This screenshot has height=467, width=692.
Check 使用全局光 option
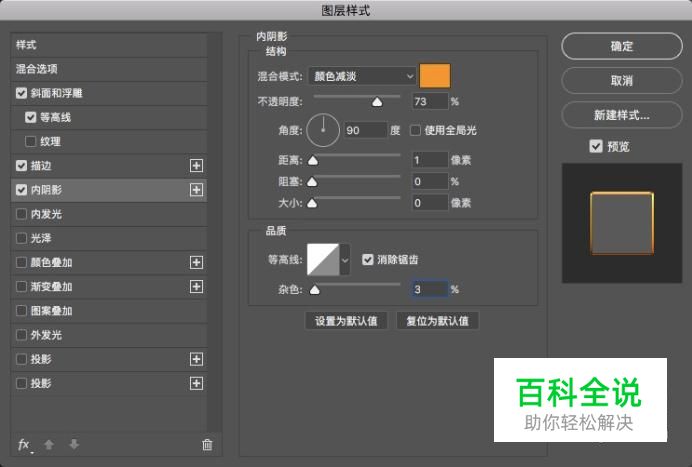coord(415,130)
